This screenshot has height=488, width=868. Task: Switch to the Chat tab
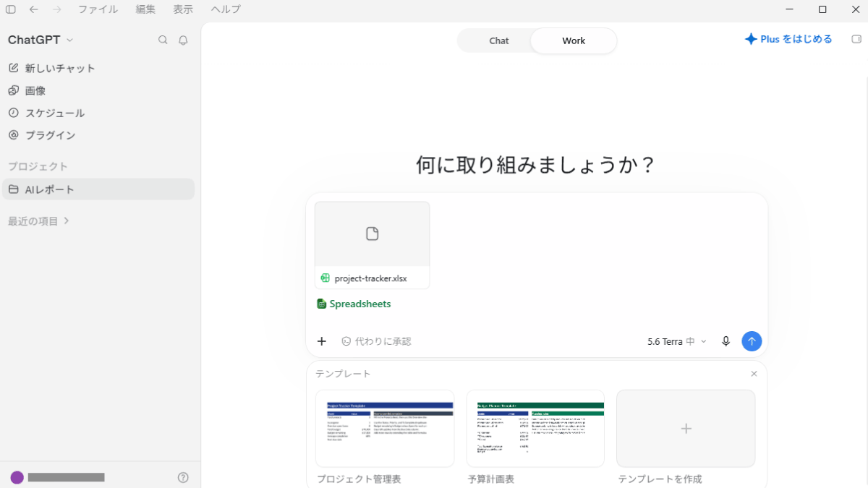[499, 40]
